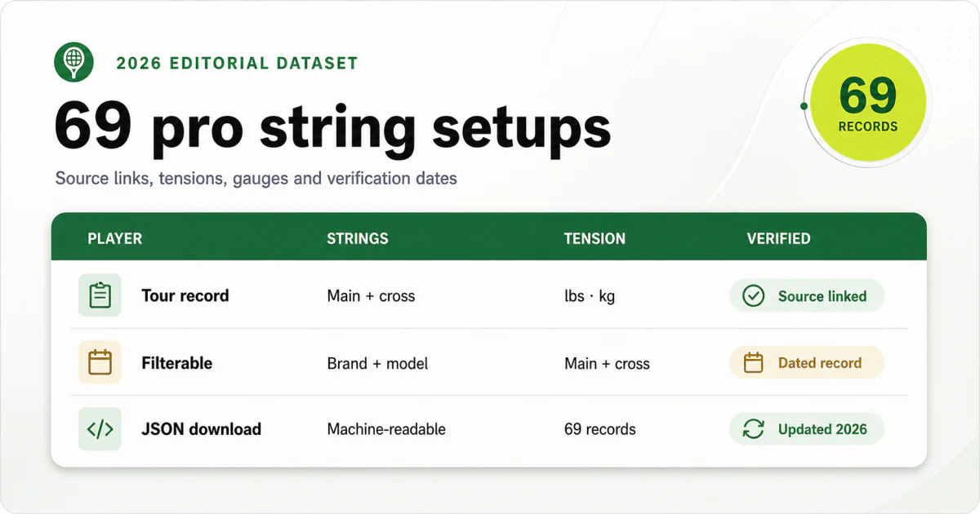Click the STRINGS column header
980x514 pixels.
pyautogui.click(x=358, y=239)
